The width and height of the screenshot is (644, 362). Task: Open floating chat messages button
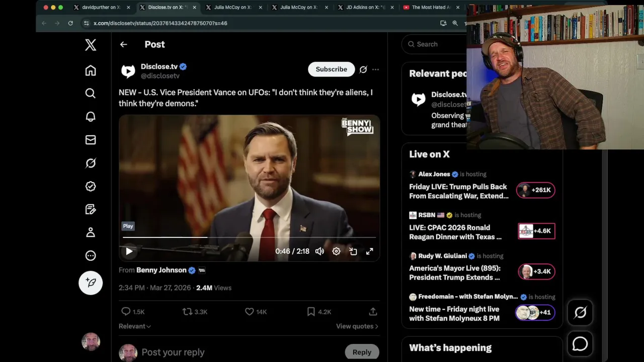pyautogui.click(x=580, y=344)
